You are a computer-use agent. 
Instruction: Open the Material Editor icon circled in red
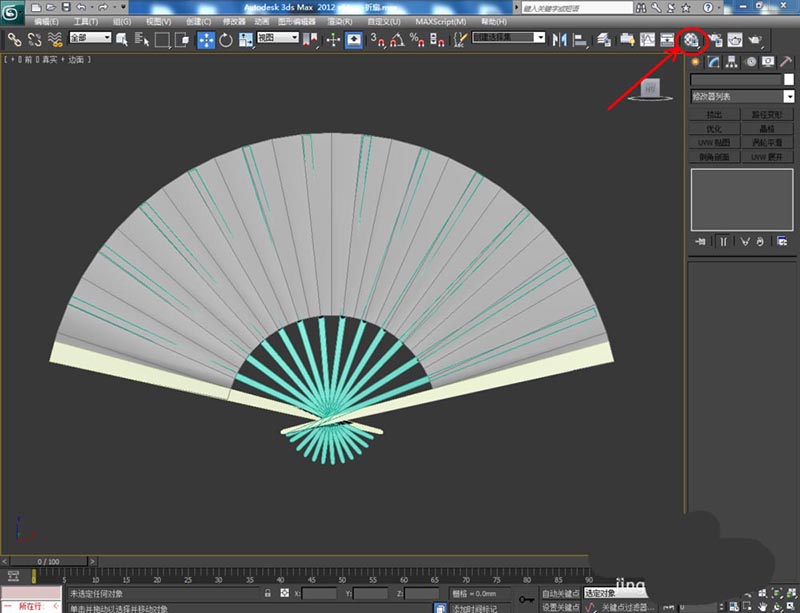[x=691, y=40]
